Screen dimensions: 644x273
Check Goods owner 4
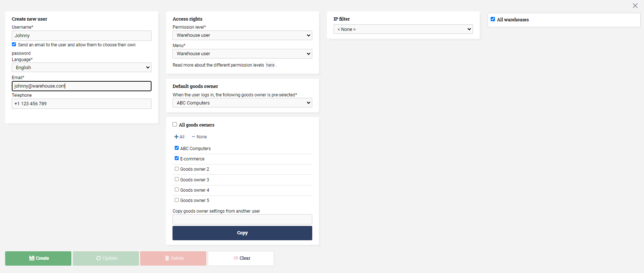pyautogui.click(x=177, y=189)
